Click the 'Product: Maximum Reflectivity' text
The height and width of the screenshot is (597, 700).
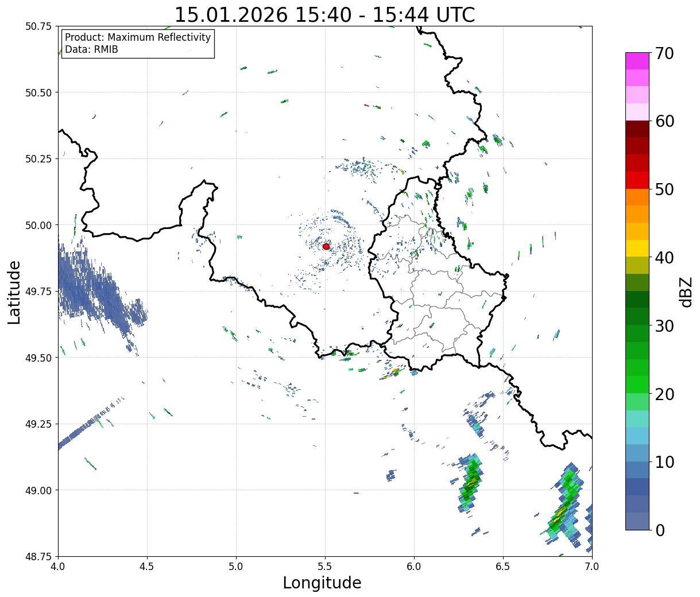click(138, 37)
